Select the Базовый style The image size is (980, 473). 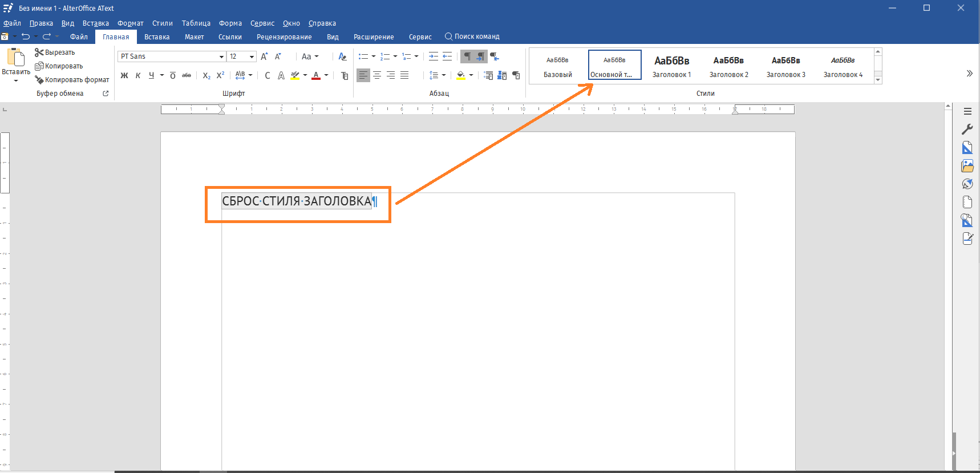(558, 67)
